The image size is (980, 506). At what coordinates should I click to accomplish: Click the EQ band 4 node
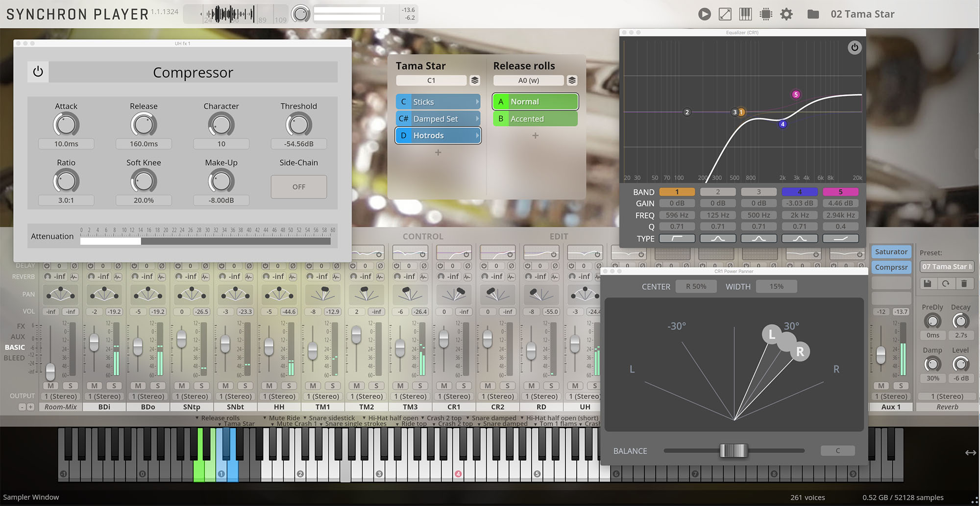click(783, 124)
